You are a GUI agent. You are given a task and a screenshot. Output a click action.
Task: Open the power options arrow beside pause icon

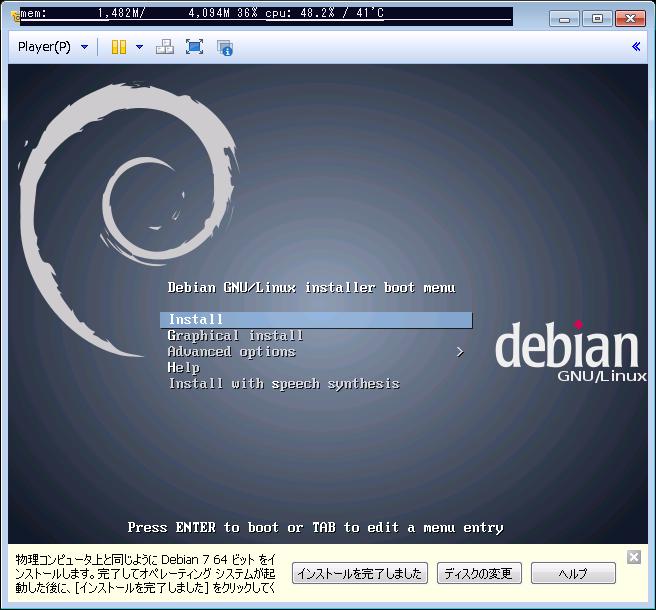coord(140,47)
